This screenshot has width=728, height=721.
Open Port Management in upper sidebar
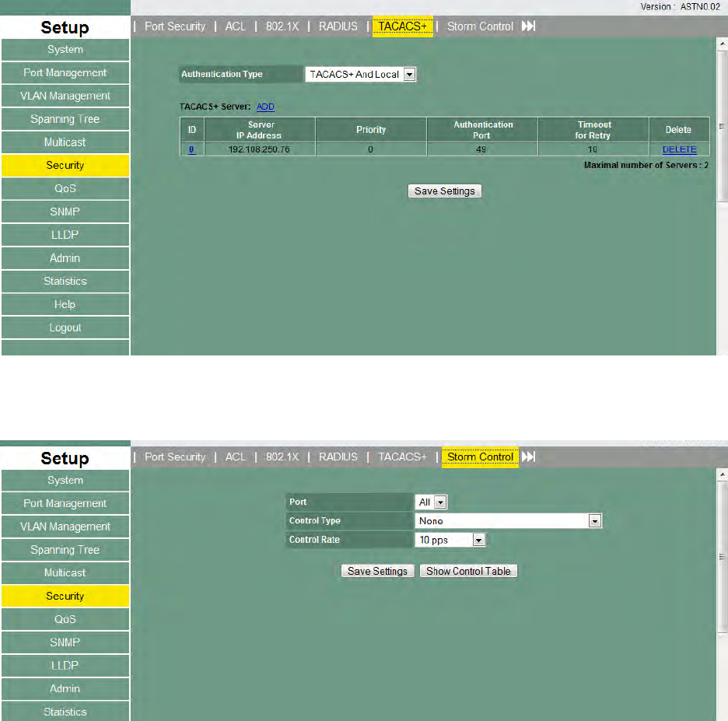(x=65, y=73)
